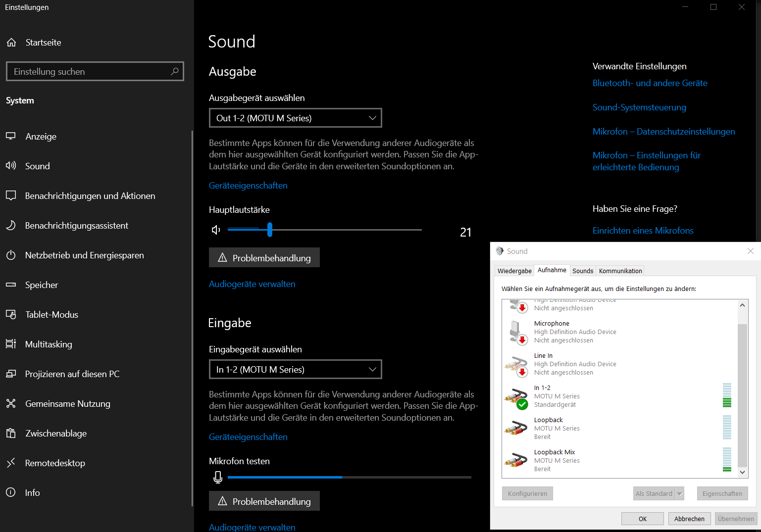Open Geräteeigenschaften link under Eingabe
The height and width of the screenshot is (532, 761).
click(x=248, y=437)
